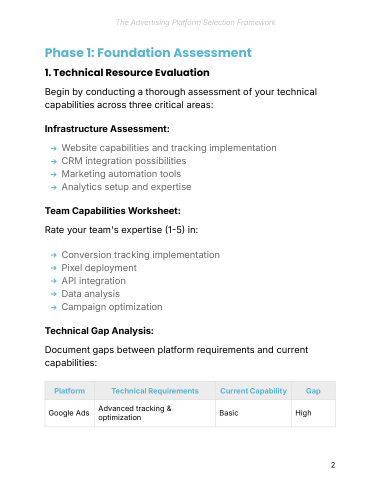This screenshot has height=492, width=380.
Task: Click the page header framework title
Action: click(195, 22)
